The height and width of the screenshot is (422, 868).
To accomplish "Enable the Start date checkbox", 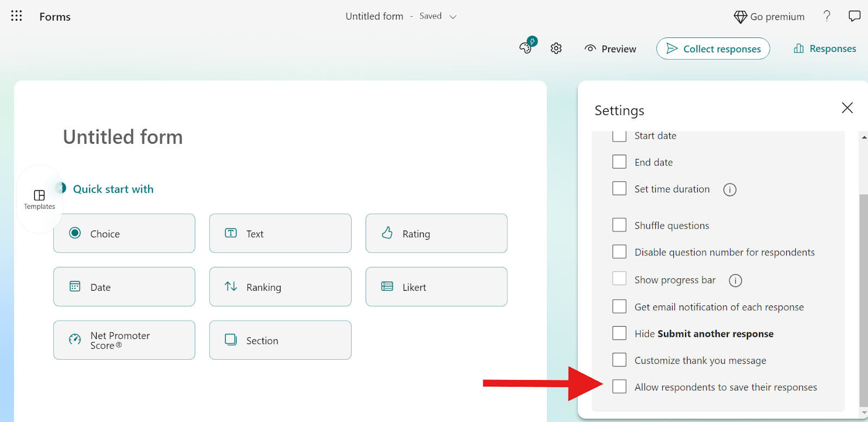I will point(619,136).
